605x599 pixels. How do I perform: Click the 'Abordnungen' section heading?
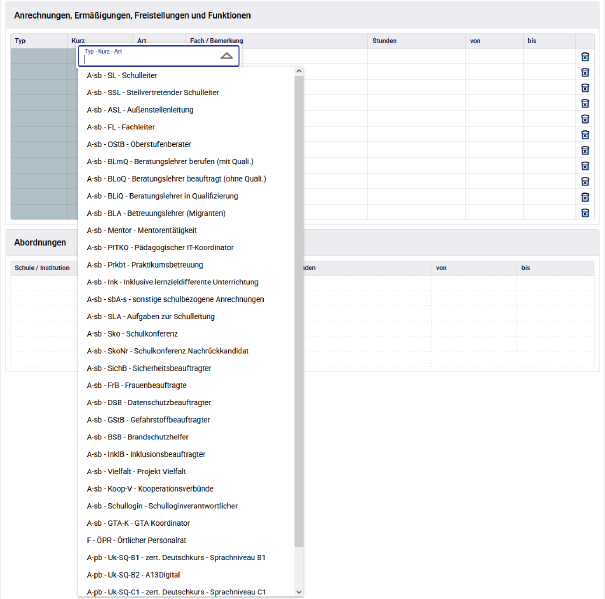click(x=41, y=243)
